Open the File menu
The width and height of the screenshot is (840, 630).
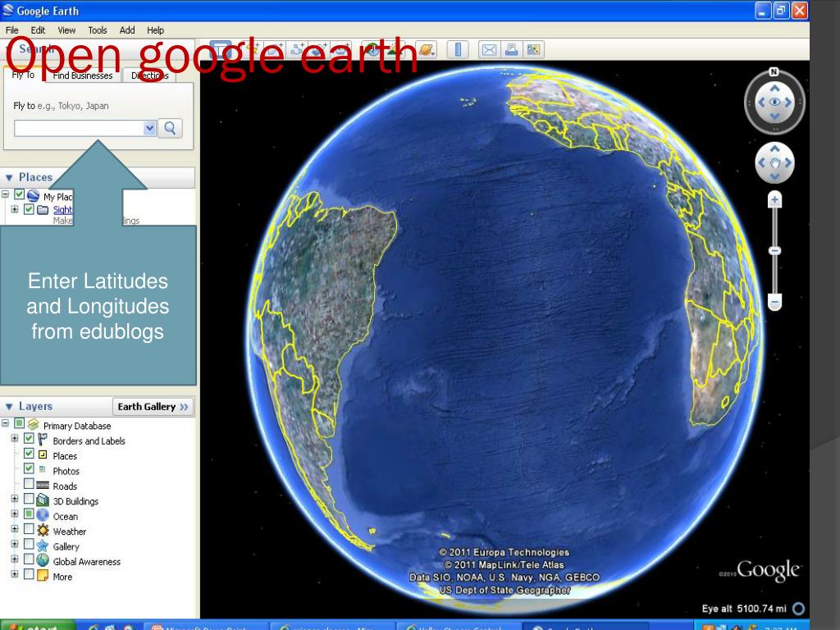coord(11,30)
